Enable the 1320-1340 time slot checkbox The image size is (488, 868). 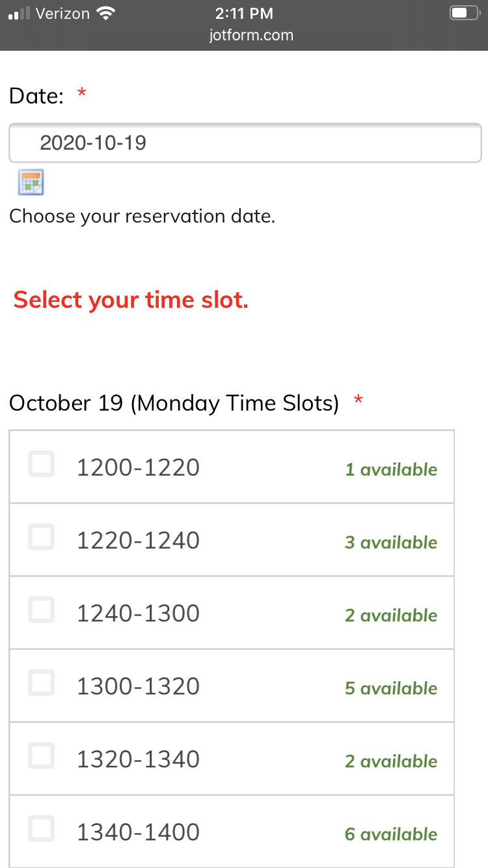point(42,756)
